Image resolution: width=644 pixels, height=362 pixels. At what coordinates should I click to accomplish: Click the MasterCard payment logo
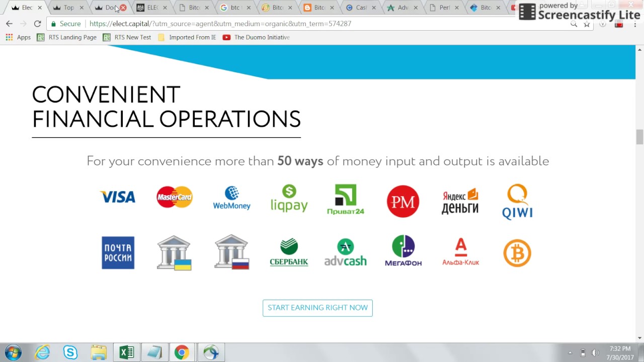click(x=175, y=197)
